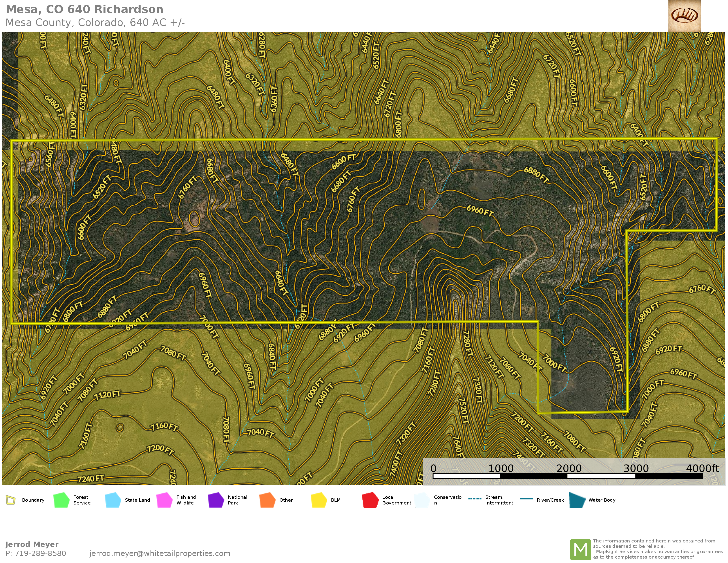
Task: Click the red Local Government legend swatch
Action: click(x=370, y=500)
